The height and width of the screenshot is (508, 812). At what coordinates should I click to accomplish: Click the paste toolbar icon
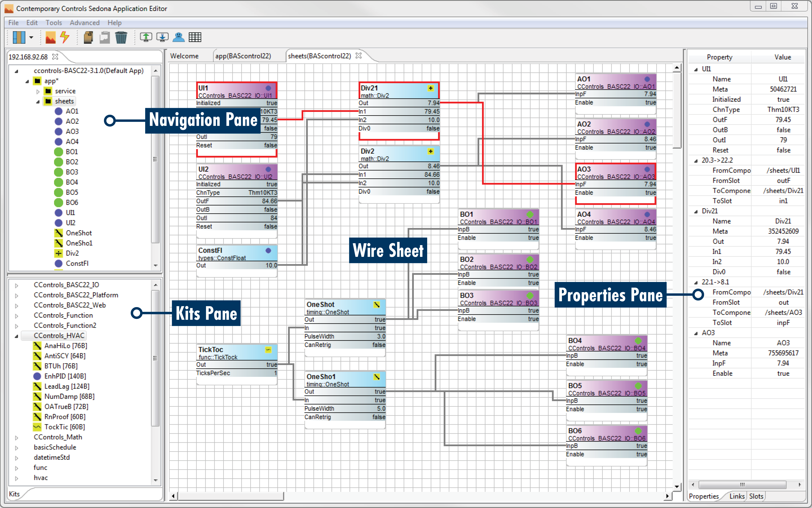tap(104, 37)
